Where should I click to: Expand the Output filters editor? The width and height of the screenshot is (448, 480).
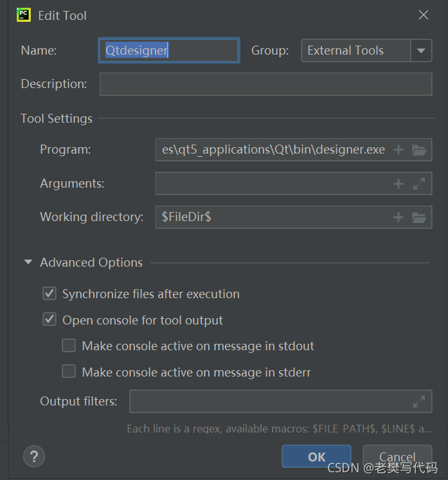tap(419, 402)
